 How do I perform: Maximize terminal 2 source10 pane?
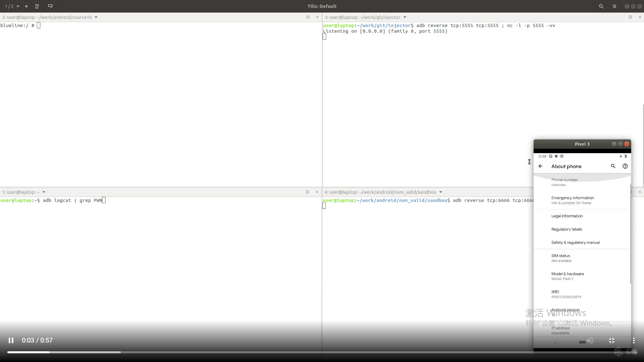tap(308, 17)
